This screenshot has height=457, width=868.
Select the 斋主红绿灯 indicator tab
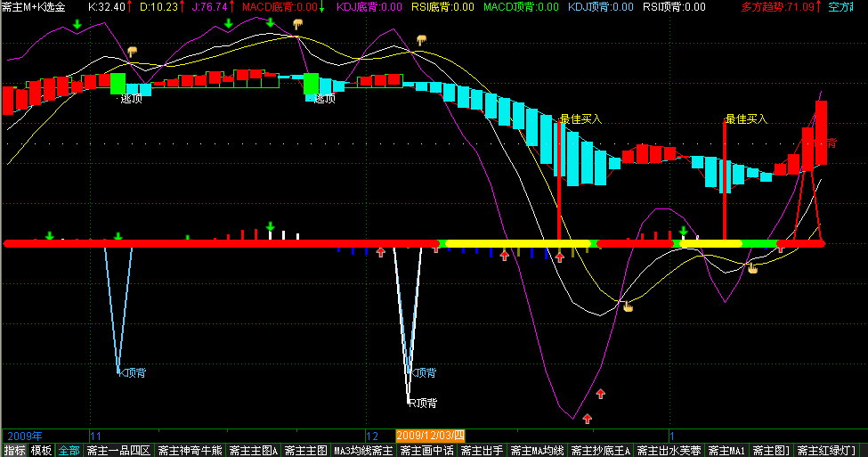pos(828,451)
